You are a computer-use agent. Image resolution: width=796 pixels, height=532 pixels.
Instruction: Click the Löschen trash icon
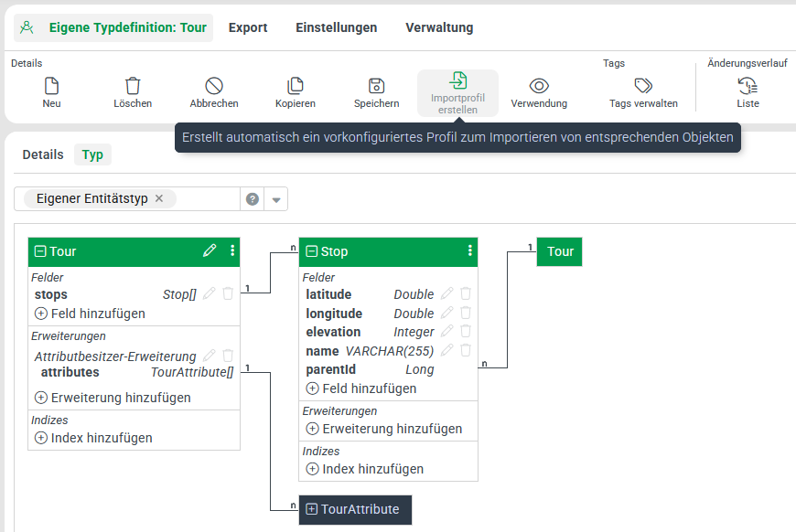133,86
